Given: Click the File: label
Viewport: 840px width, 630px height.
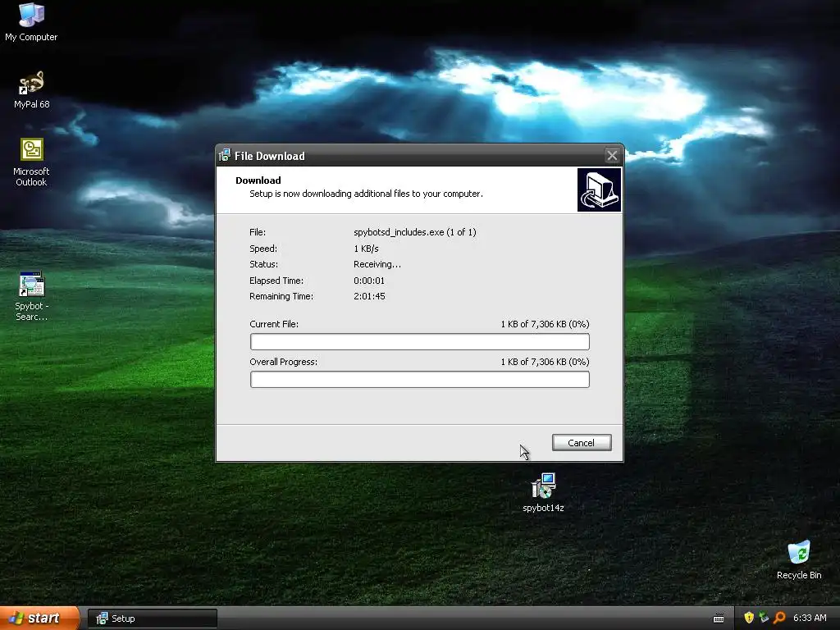Looking at the screenshot, I should point(257,232).
